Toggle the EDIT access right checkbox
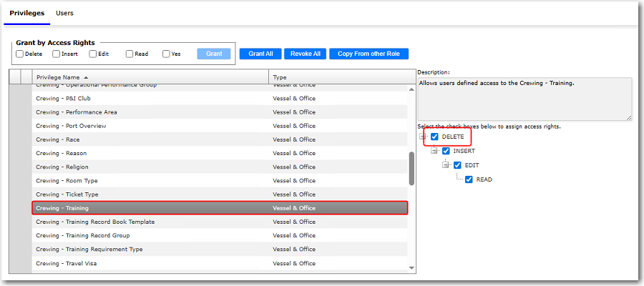644x286 pixels. [x=457, y=165]
